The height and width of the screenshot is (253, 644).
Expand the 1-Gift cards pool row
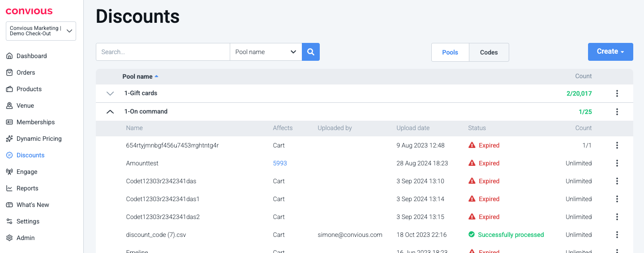click(110, 93)
